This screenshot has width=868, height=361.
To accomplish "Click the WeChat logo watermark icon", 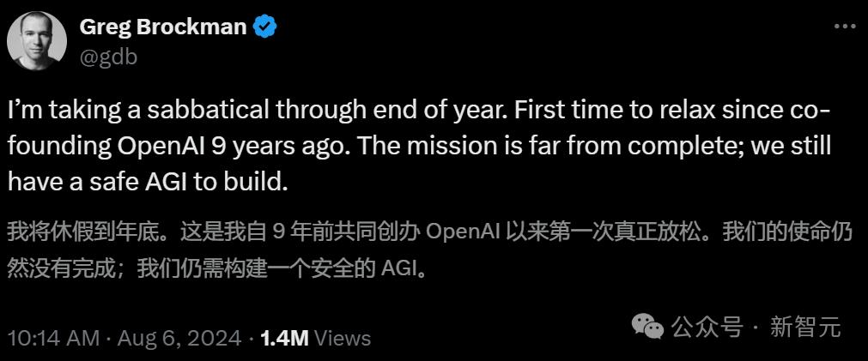I will tap(648, 326).
